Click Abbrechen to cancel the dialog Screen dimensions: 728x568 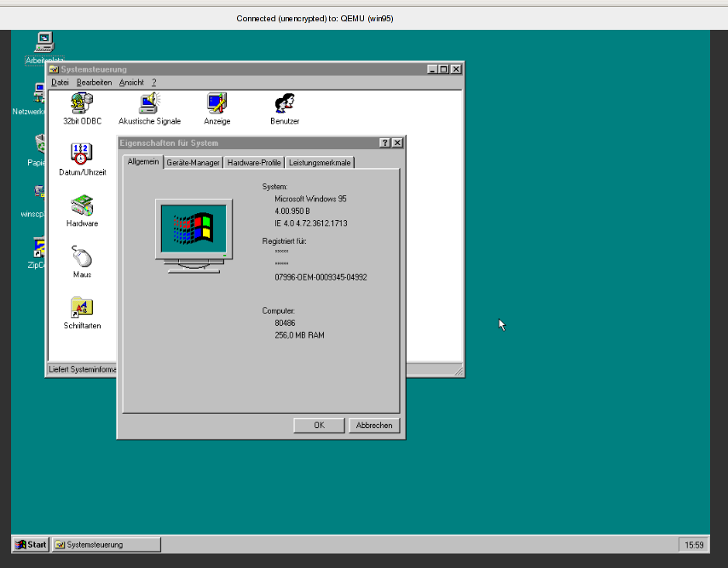coord(373,426)
